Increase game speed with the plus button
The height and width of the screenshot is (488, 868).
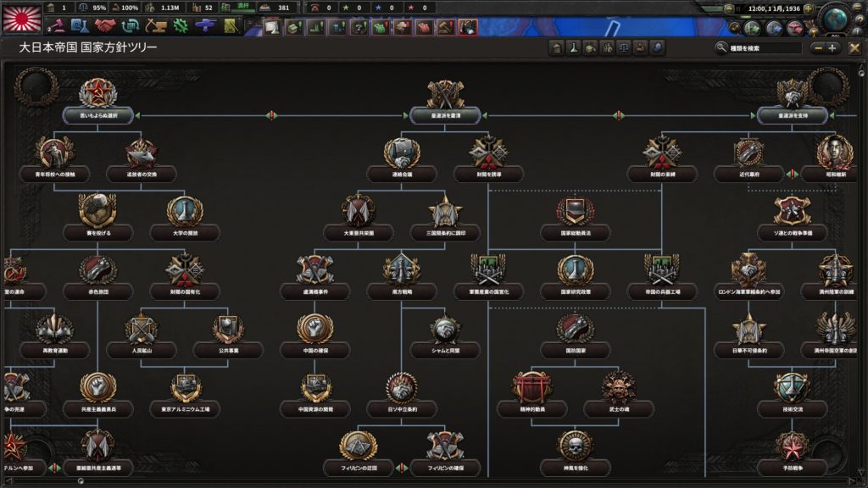pos(809,8)
